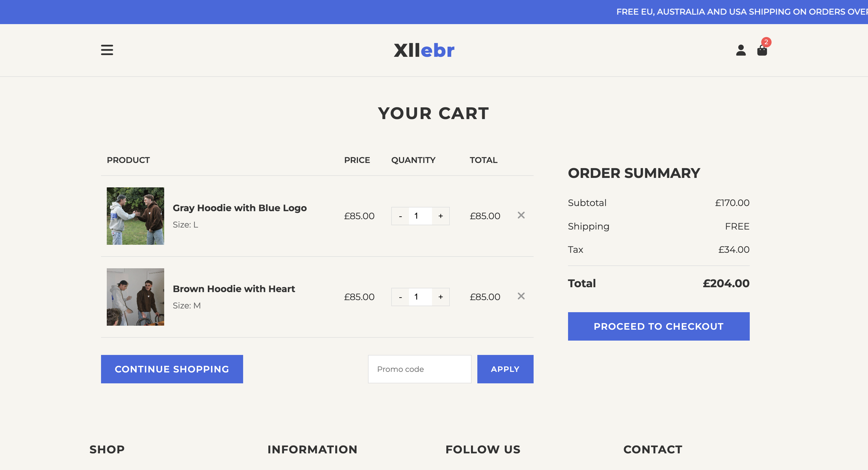Viewport: 868px width, 470px height.
Task: Increase Gray Hoodie quantity with plus
Action: pos(440,216)
